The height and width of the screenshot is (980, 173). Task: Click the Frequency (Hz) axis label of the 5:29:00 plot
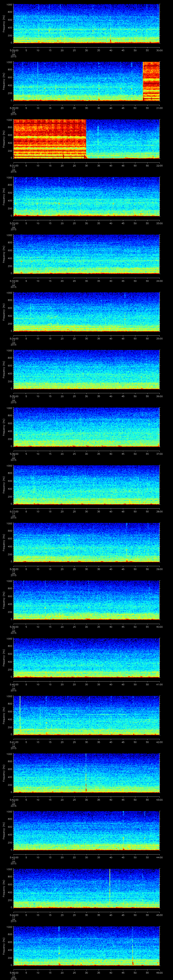4,24
